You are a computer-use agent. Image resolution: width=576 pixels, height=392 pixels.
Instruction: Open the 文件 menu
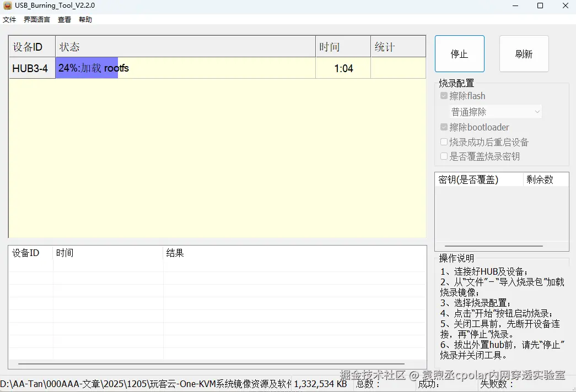[x=9, y=19]
